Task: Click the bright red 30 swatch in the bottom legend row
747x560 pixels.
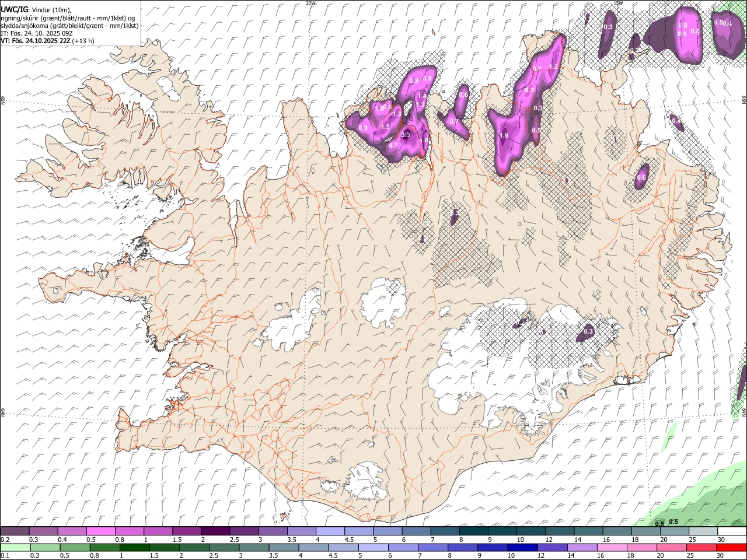Action: (732, 547)
